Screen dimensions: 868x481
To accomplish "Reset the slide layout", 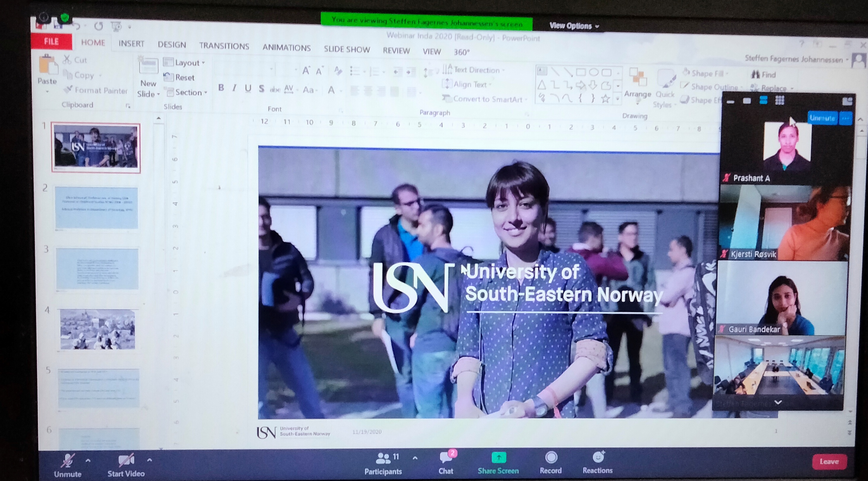I will [x=179, y=78].
